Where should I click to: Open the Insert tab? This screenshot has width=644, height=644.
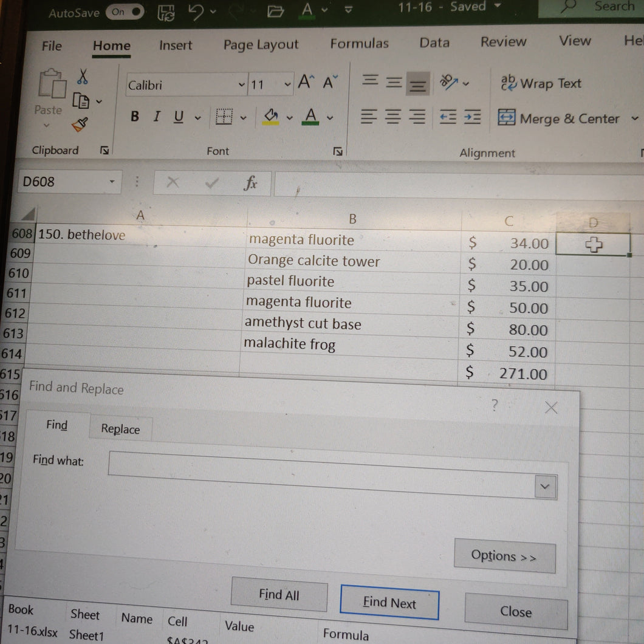click(176, 45)
